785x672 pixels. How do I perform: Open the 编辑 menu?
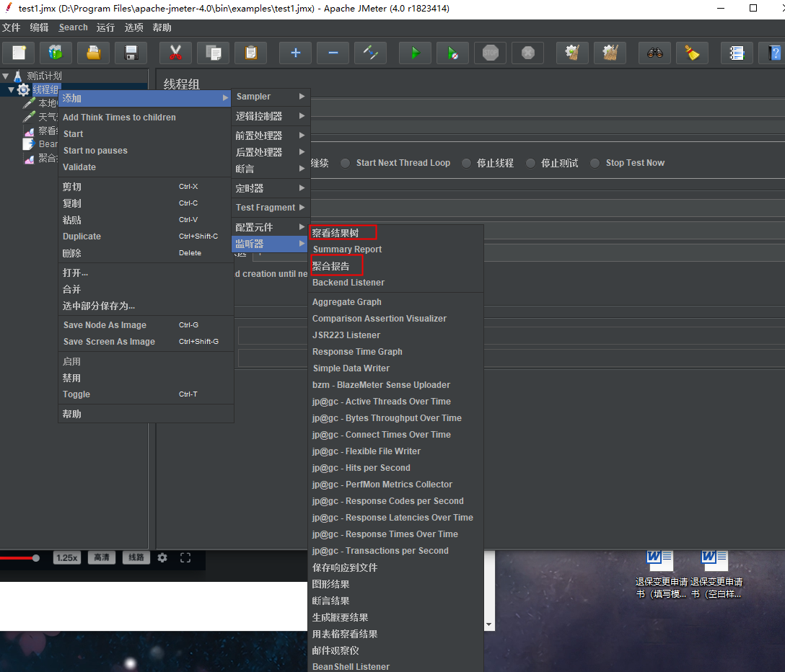[39, 27]
